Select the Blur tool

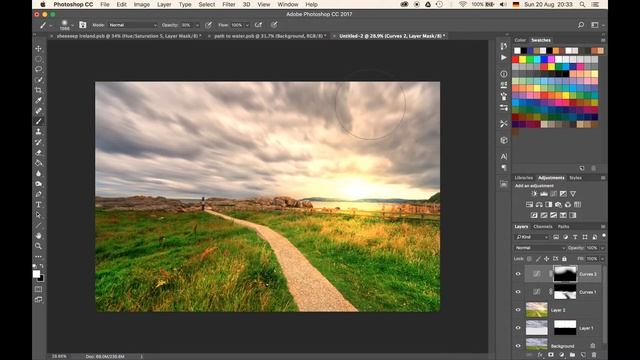coord(38,173)
